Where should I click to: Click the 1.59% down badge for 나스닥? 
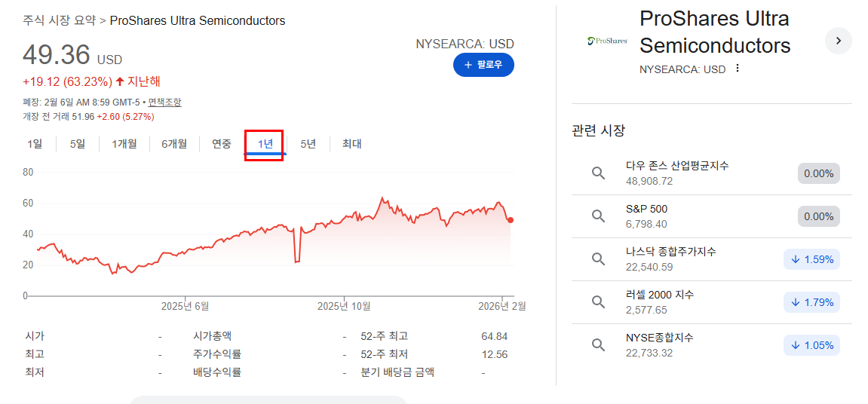tap(812, 259)
